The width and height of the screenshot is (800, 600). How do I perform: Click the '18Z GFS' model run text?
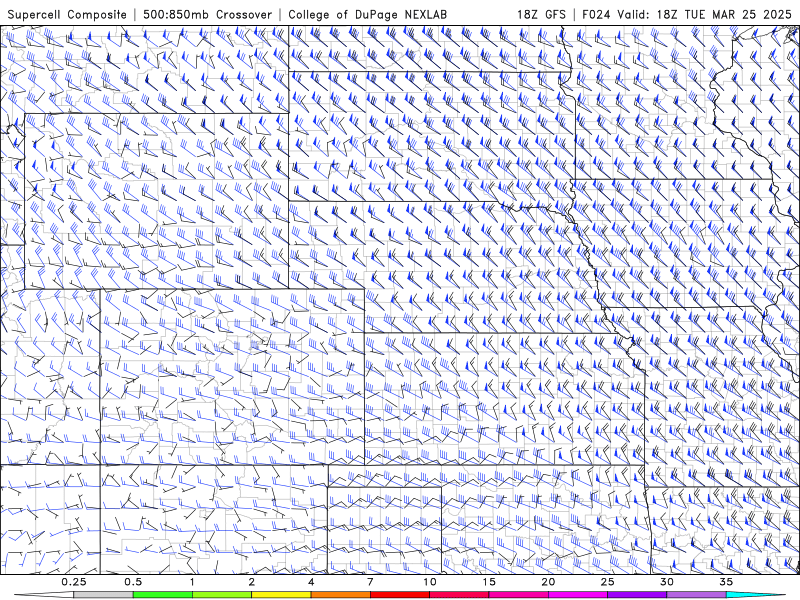click(541, 15)
